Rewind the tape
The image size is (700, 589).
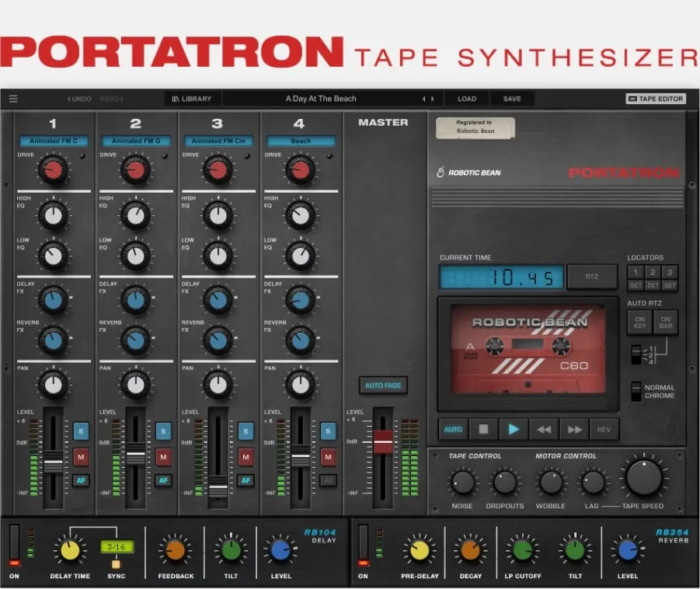pyautogui.click(x=544, y=430)
